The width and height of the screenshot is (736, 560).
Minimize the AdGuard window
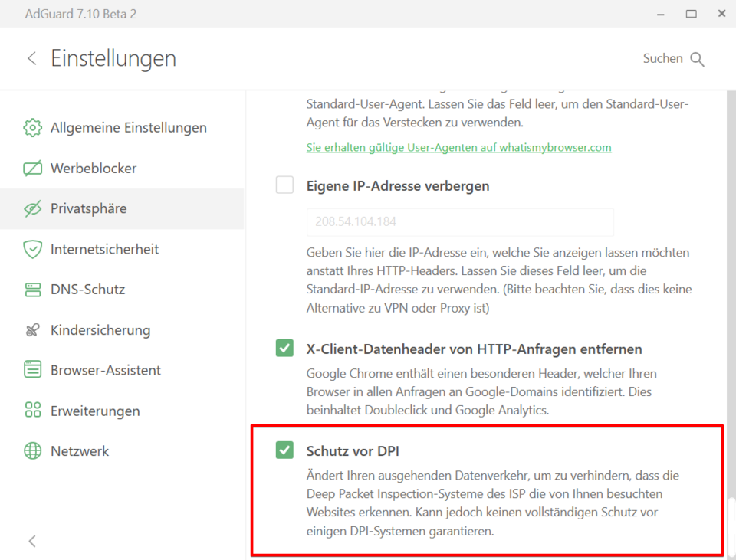(x=660, y=14)
